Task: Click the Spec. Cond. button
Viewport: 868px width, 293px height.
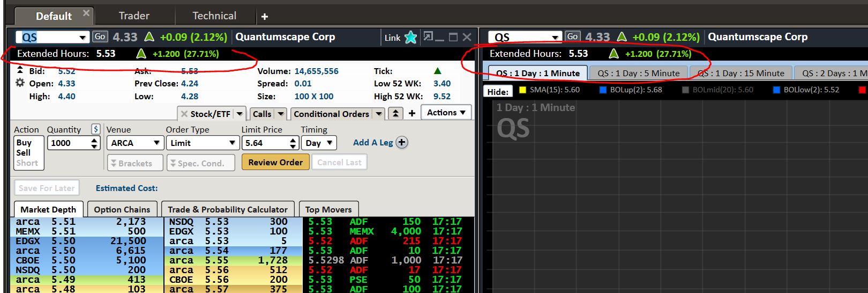Action: (201, 163)
